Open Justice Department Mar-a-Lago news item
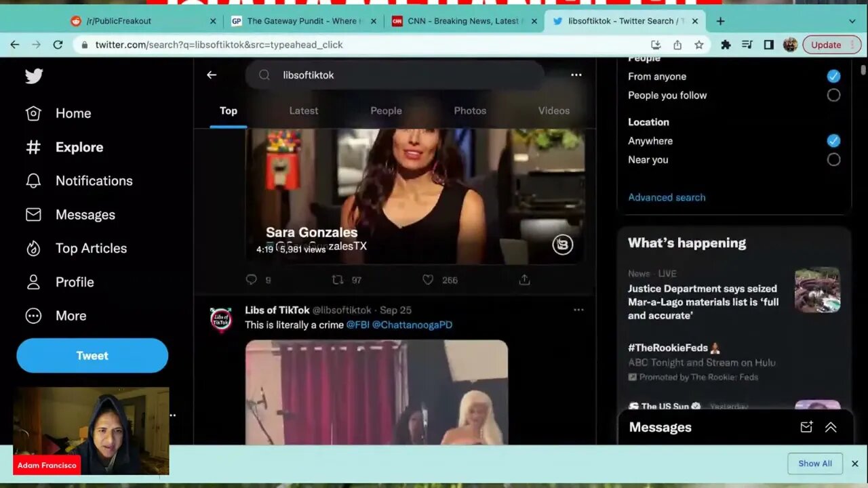 734,295
